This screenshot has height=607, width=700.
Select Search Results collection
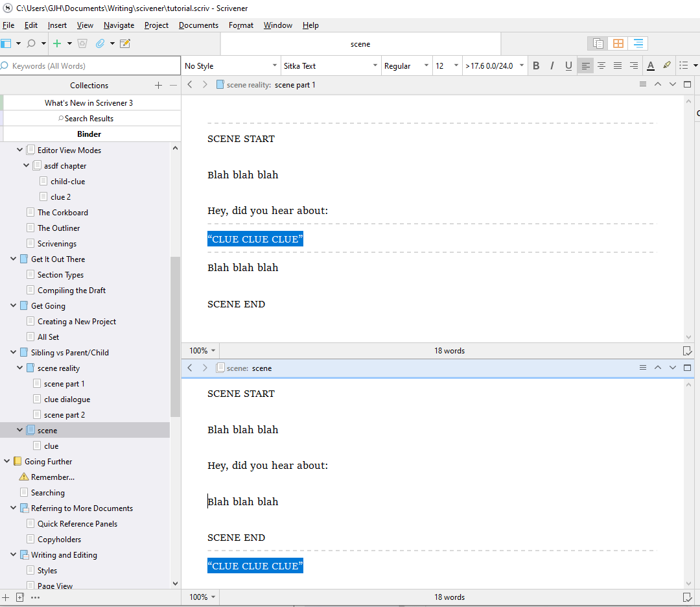click(x=89, y=119)
